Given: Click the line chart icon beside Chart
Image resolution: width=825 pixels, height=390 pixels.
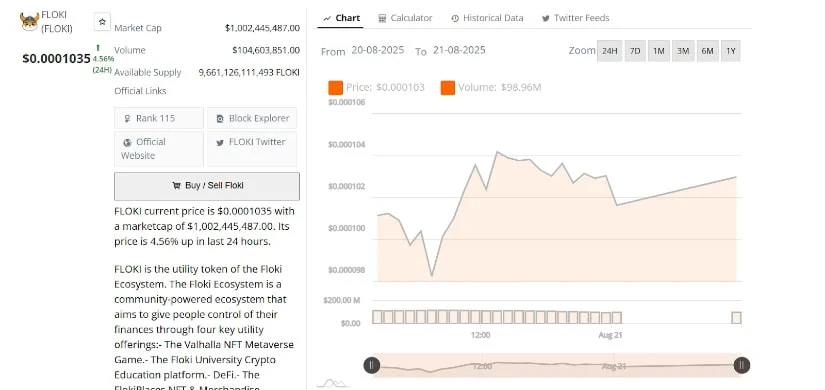Looking at the screenshot, I should (x=327, y=18).
